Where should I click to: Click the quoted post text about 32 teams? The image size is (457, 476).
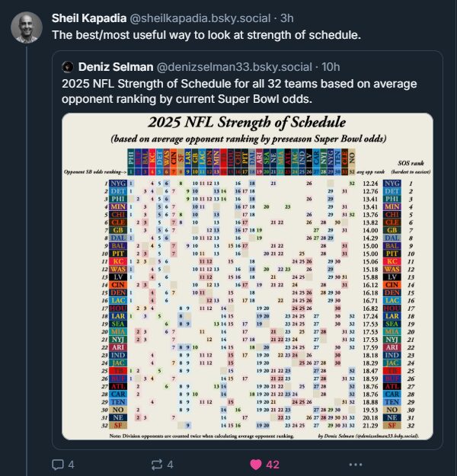pos(239,91)
